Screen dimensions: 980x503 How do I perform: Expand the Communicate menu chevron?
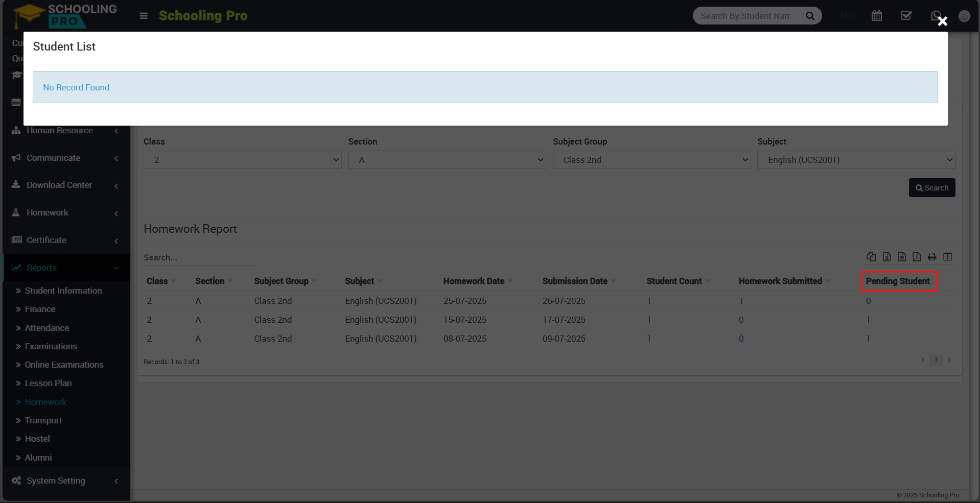[116, 158]
